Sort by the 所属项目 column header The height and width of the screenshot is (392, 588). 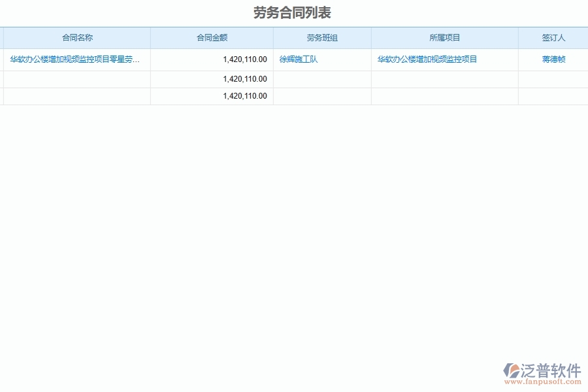tap(444, 37)
